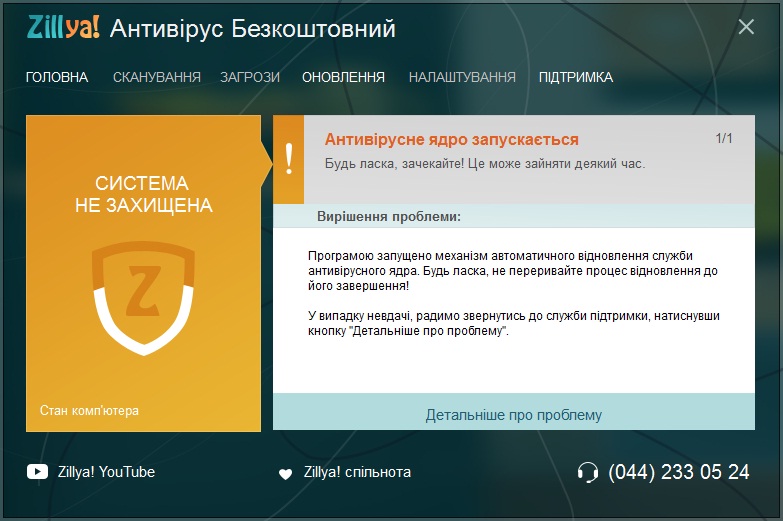Open the НАЛАШТУВАННЯ tab

462,77
